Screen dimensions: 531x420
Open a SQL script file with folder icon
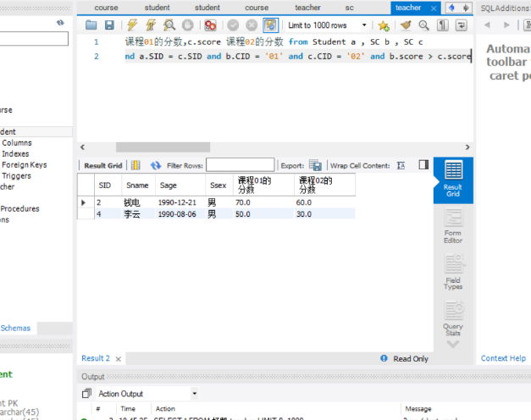click(91, 25)
